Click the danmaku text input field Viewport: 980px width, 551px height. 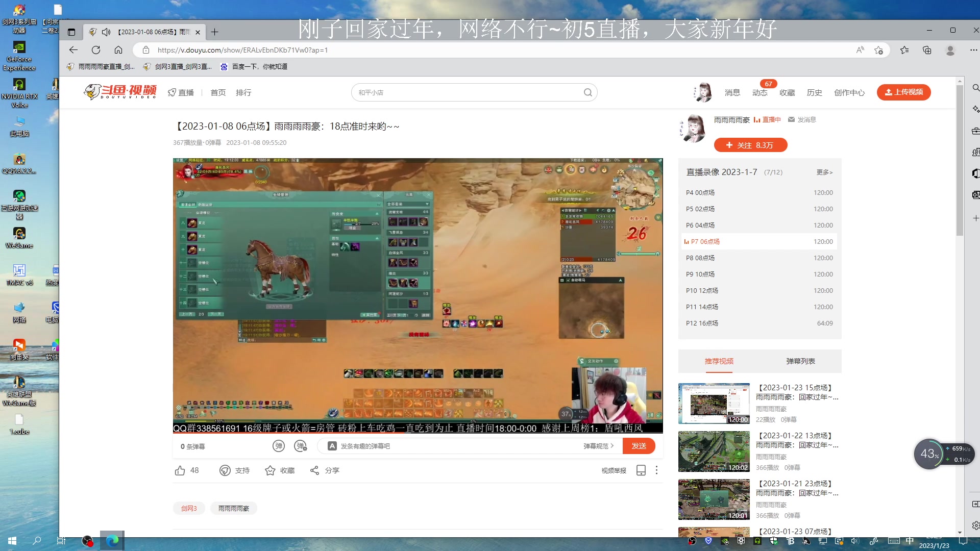459,446
